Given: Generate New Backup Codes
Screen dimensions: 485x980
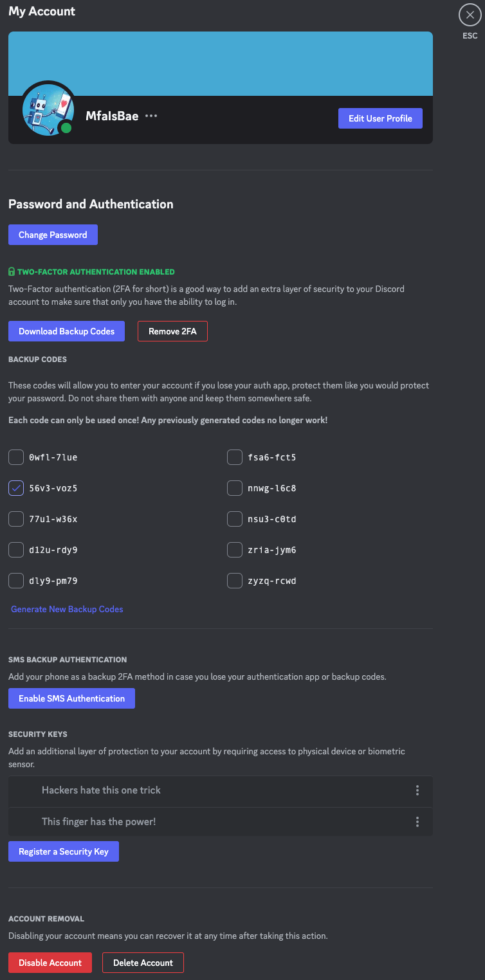Looking at the screenshot, I should (67, 609).
